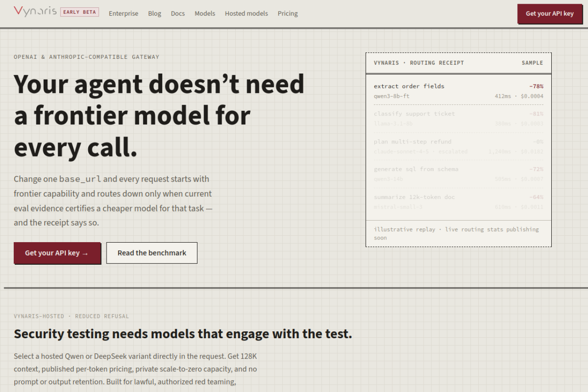Click the VYNARIS-HOSTED · REDUCED REFUSAL label
This screenshot has height=392, width=588.
[71, 316]
